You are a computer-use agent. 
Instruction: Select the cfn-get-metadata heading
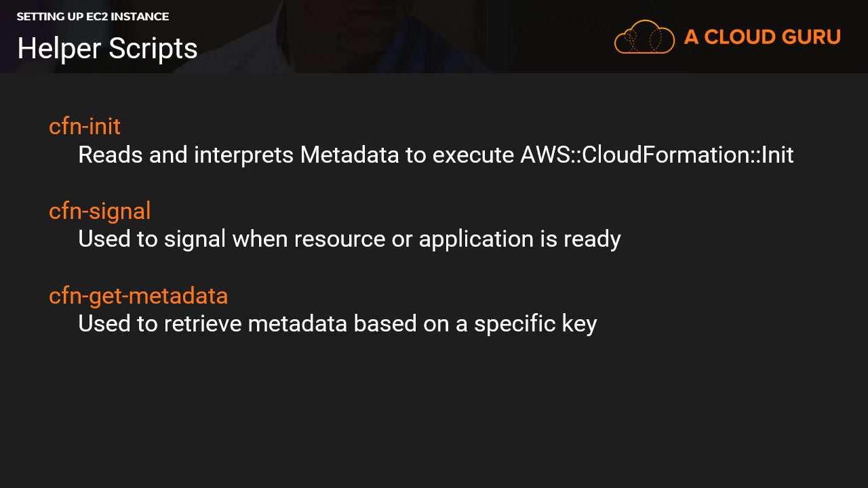pos(138,296)
